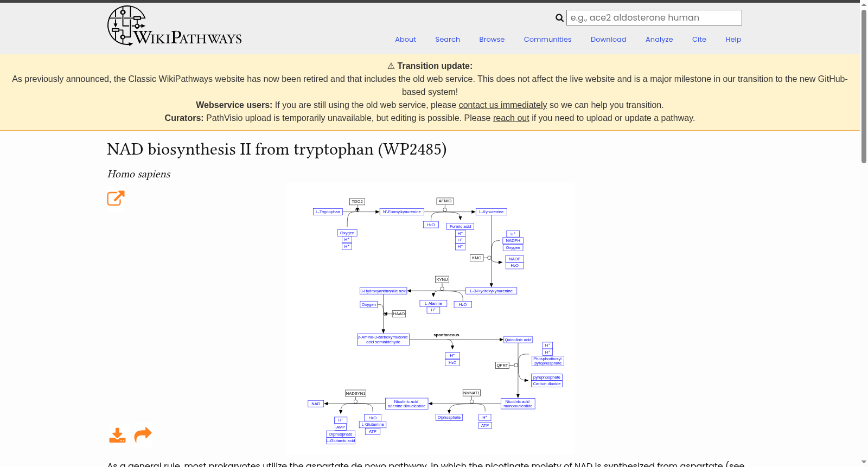Select the HAAO gene node
This screenshot has width=868, height=467.
[x=399, y=314]
